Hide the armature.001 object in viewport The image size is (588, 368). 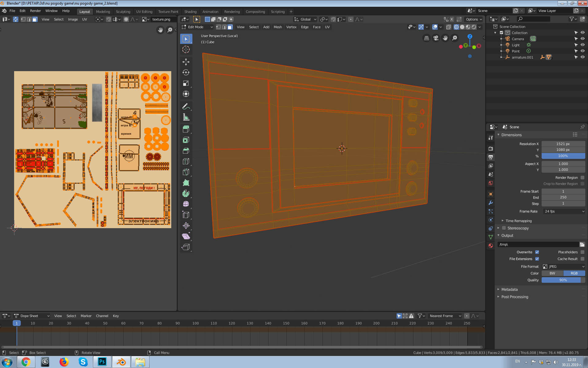[x=582, y=57]
